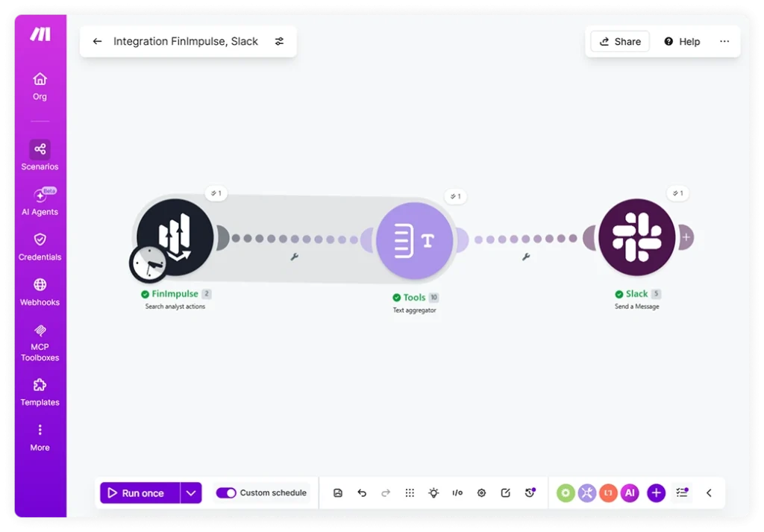Screen dimensions: 764x532
Task: Open the Org home section
Action: 40,87
